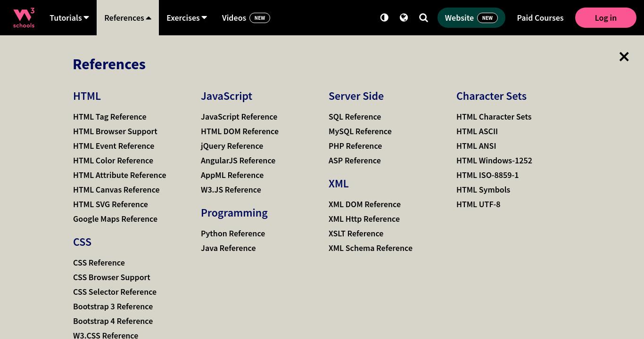Viewport: 644px width, 339px height.
Task: Open MySQL Reference
Action: point(360,131)
